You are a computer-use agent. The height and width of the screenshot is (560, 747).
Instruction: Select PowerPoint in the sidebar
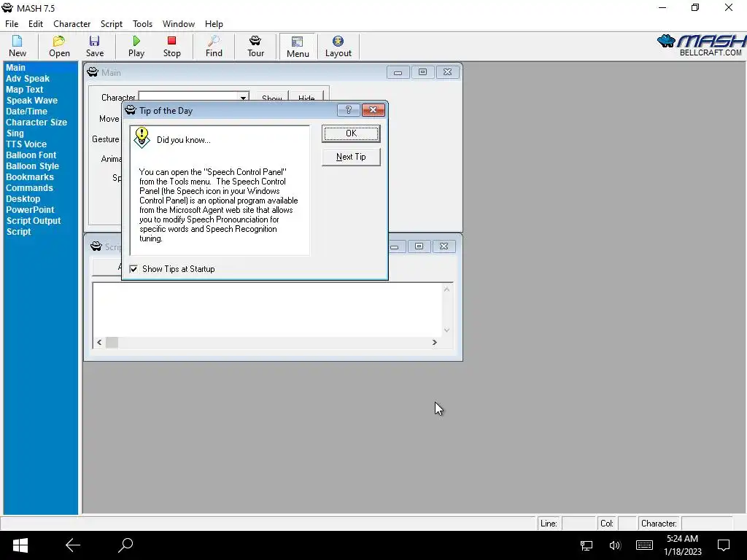click(30, 210)
